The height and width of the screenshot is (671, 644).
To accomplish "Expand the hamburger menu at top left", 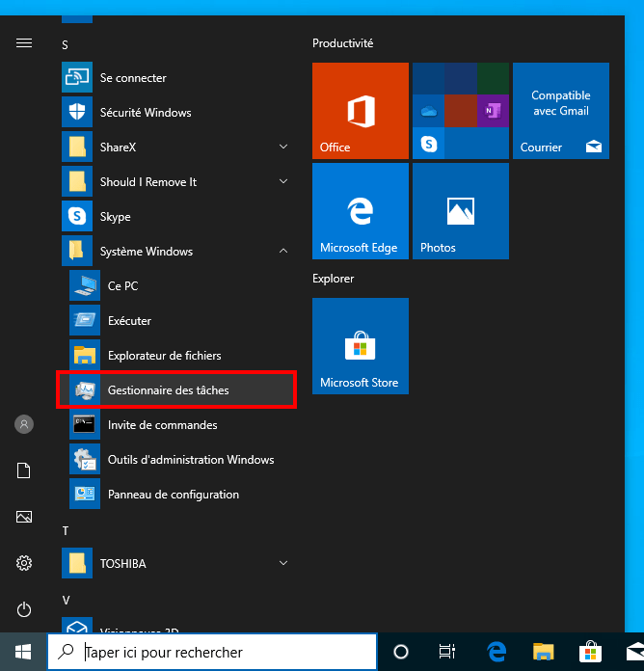I will point(24,43).
